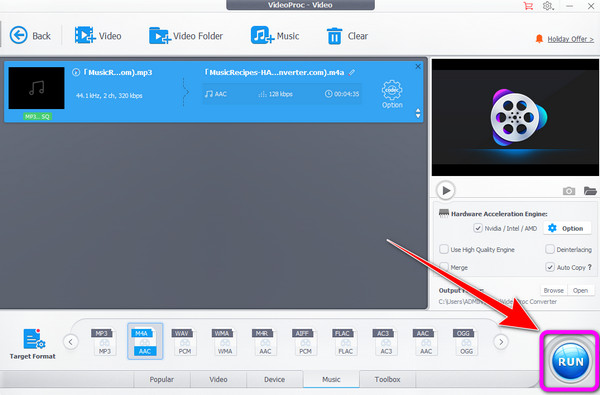Switch to the Popular tab

point(161,379)
